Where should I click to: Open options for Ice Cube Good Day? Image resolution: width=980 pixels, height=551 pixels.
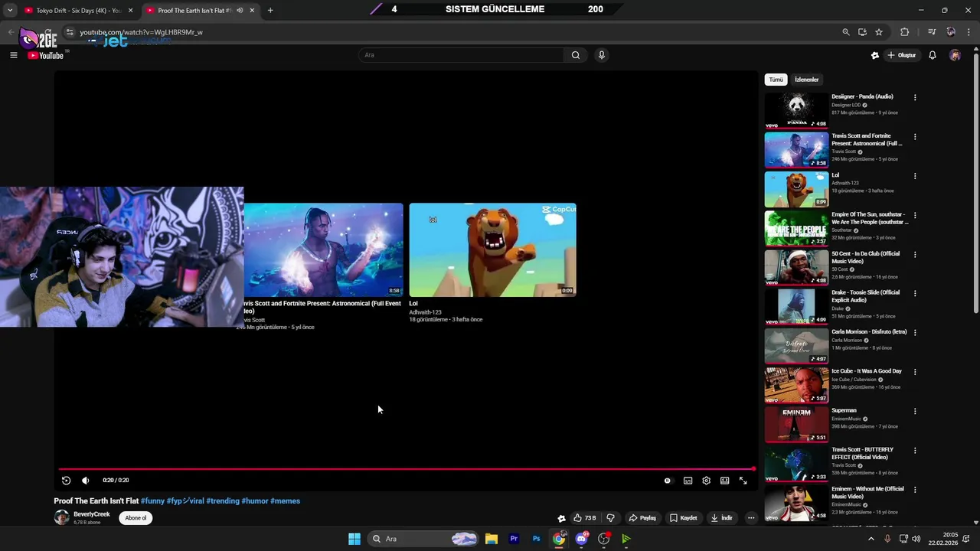click(915, 372)
